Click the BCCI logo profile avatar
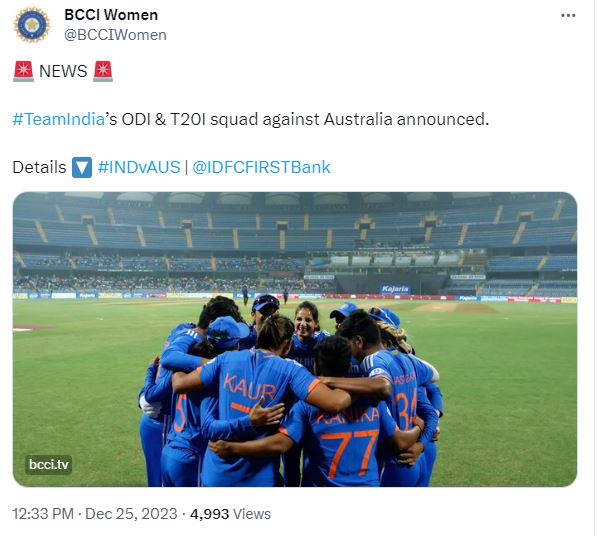Screen dimensions: 601x536 (x=32, y=24)
